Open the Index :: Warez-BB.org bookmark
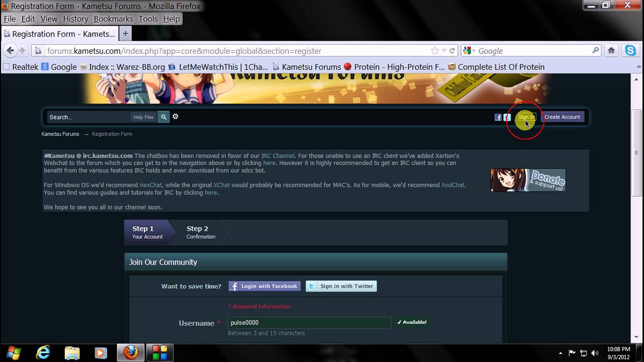This screenshot has width=644, height=362. tap(122, 67)
